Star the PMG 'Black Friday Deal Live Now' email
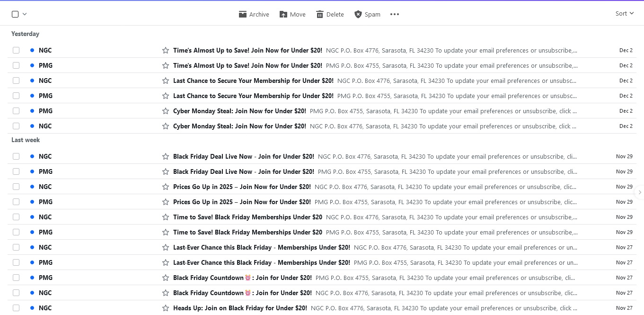The height and width of the screenshot is (315, 644). [x=166, y=171]
